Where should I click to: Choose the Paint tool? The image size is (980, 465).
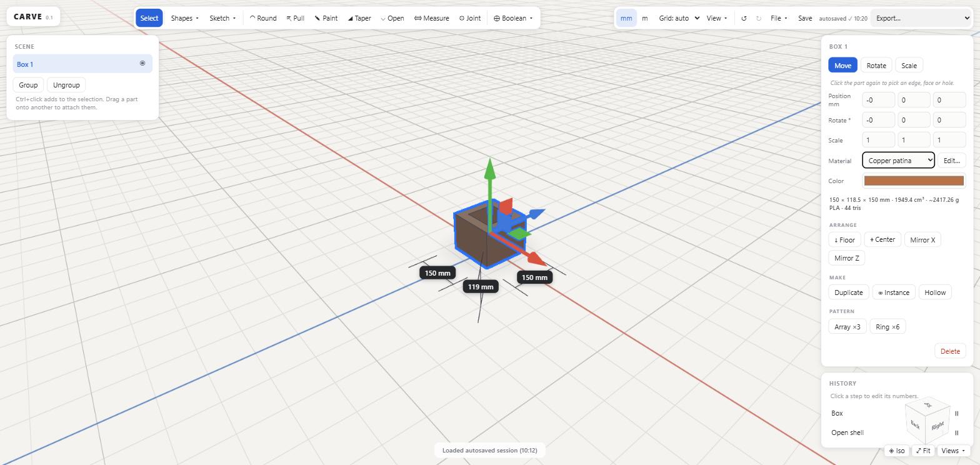326,18
